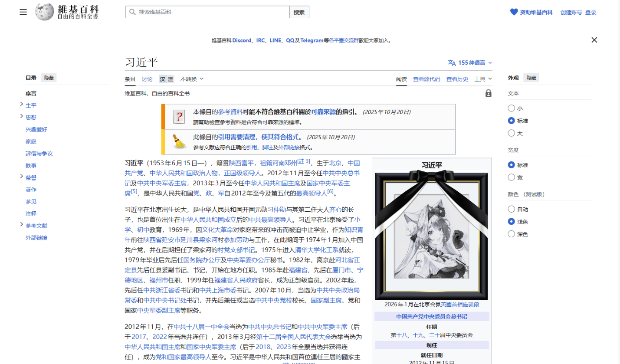Open the 登录 link
620x364 pixels.
[x=591, y=13]
